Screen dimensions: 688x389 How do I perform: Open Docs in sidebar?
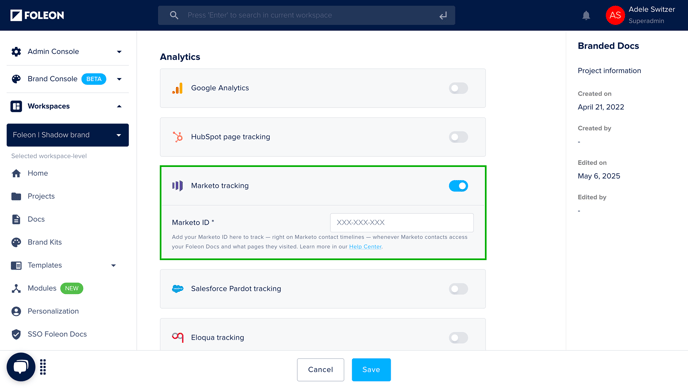point(36,219)
